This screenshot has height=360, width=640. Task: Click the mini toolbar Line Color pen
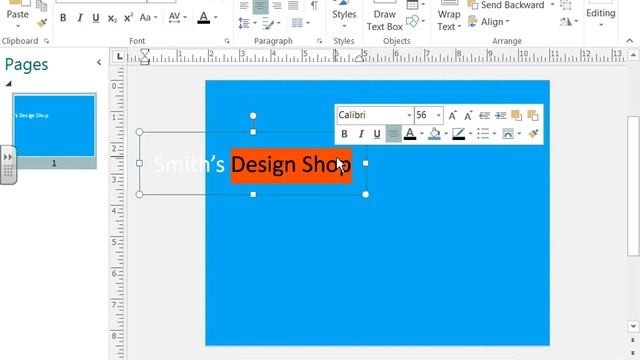458,134
